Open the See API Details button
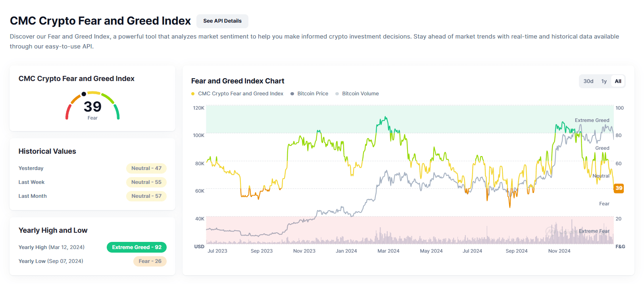The width and height of the screenshot is (644, 284). coord(222,21)
